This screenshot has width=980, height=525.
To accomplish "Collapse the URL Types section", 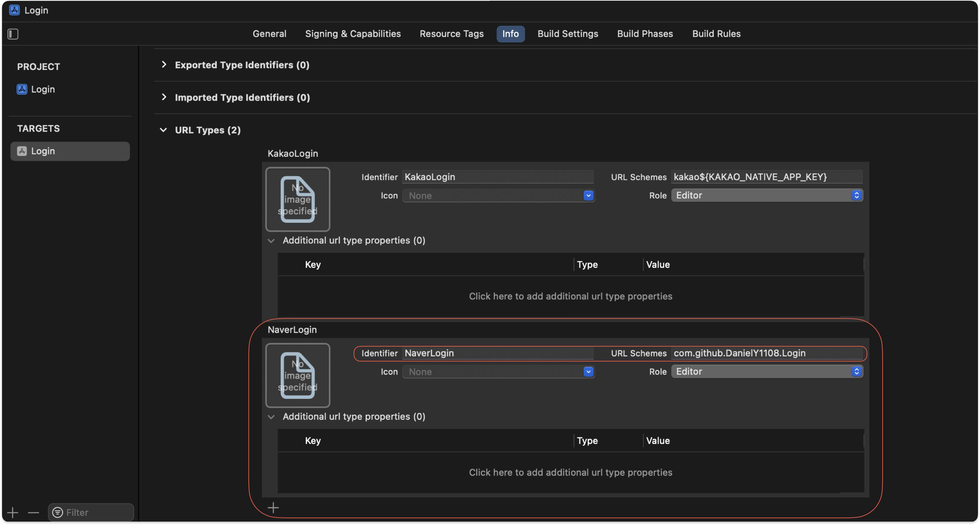I will [163, 130].
